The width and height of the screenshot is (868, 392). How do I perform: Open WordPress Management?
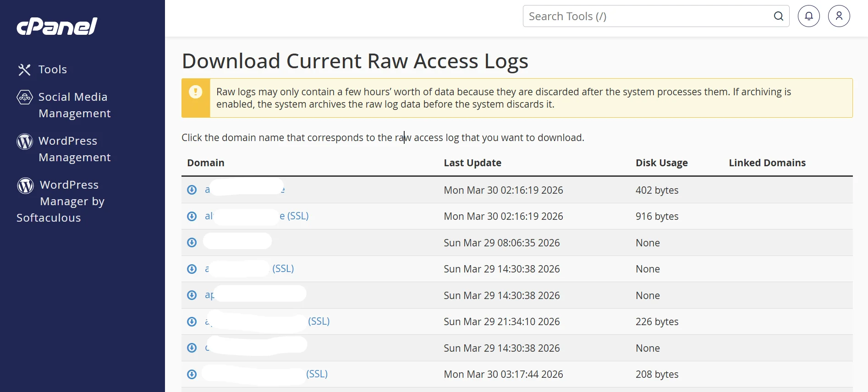coord(74,149)
